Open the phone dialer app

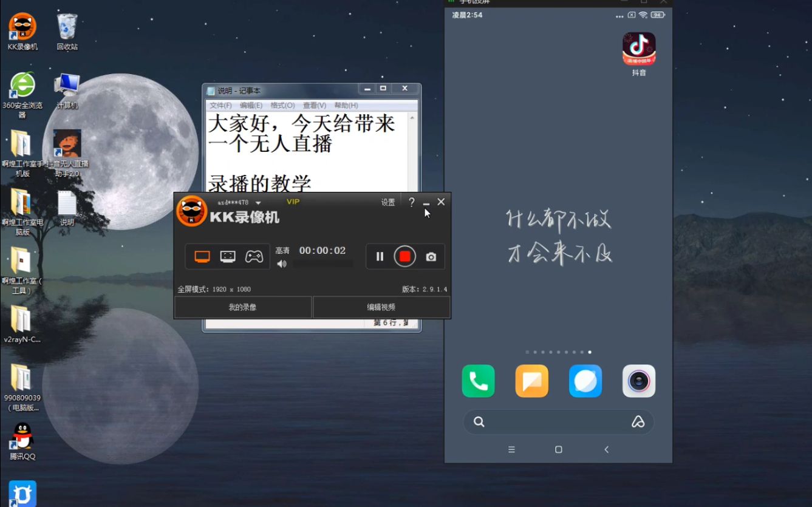(x=478, y=381)
